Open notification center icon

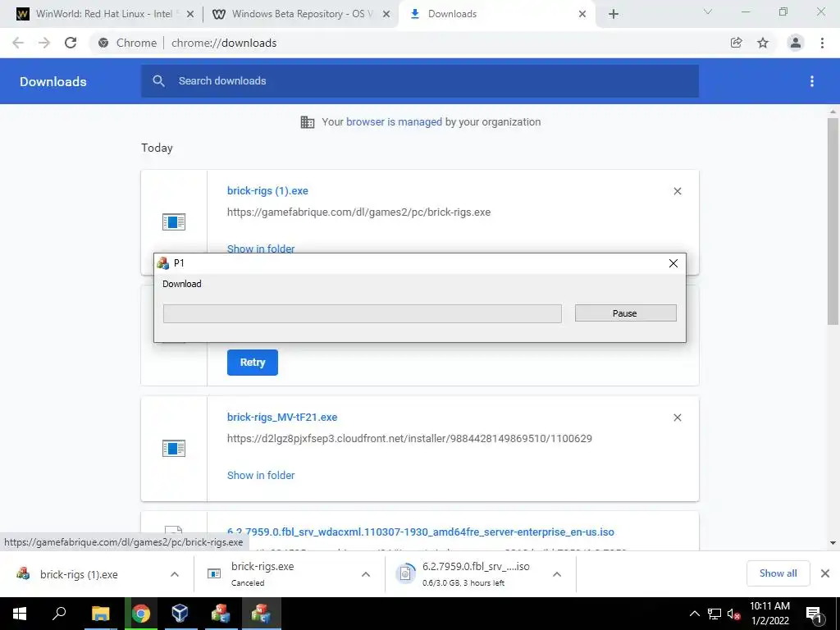(x=814, y=614)
